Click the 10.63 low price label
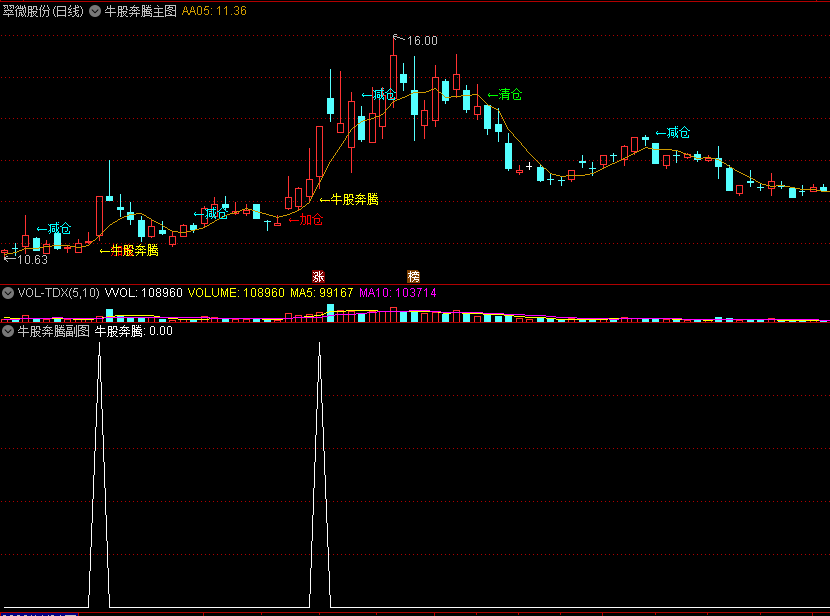The width and height of the screenshot is (830, 616). (32, 260)
